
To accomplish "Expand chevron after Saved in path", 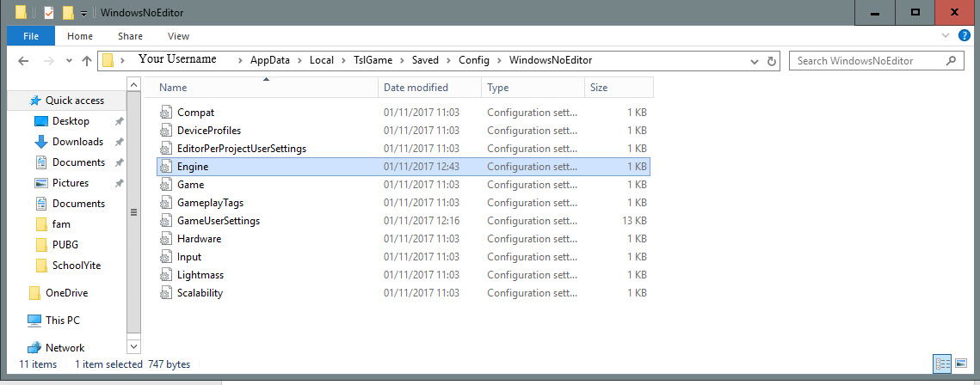I will 449,61.
